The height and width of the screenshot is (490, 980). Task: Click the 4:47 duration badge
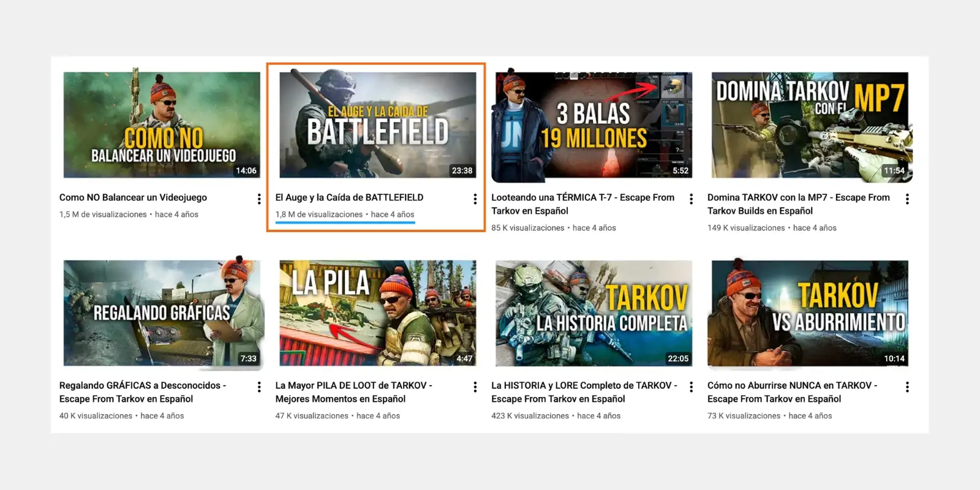coord(464,358)
